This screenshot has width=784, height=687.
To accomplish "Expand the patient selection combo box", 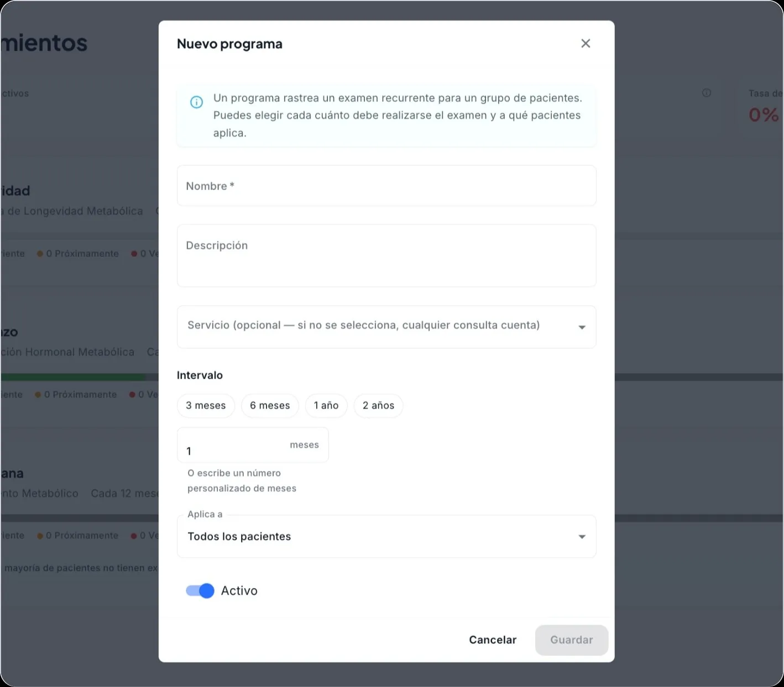I will point(386,536).
